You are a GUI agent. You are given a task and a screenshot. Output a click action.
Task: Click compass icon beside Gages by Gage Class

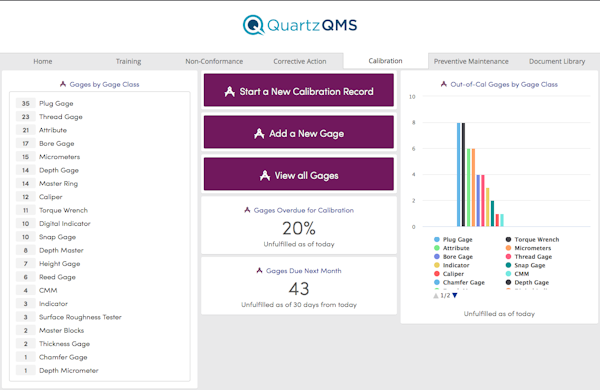point(63,84)
